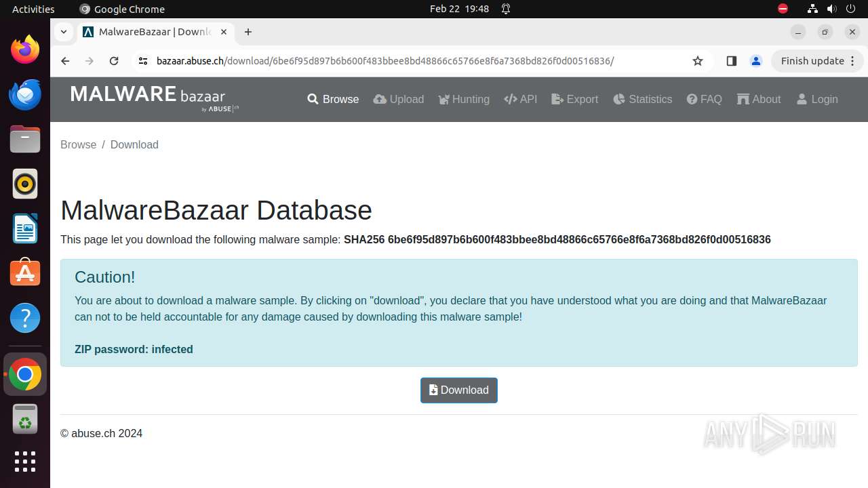This screenshot has height=488, width=868.
Task: Open the clock showing Feb 22 19:48
Action: tap(459, 9)
